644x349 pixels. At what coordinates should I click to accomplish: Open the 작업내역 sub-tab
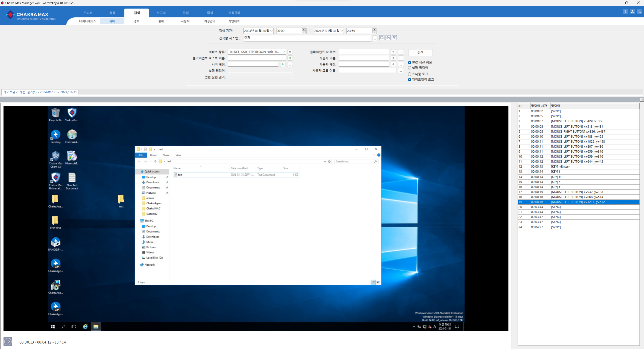coord(234,21)
